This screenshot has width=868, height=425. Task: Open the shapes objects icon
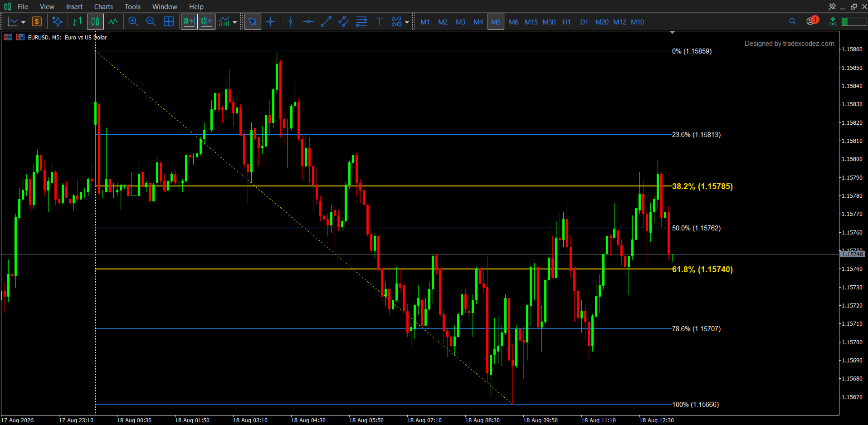(x=396, y=22)
